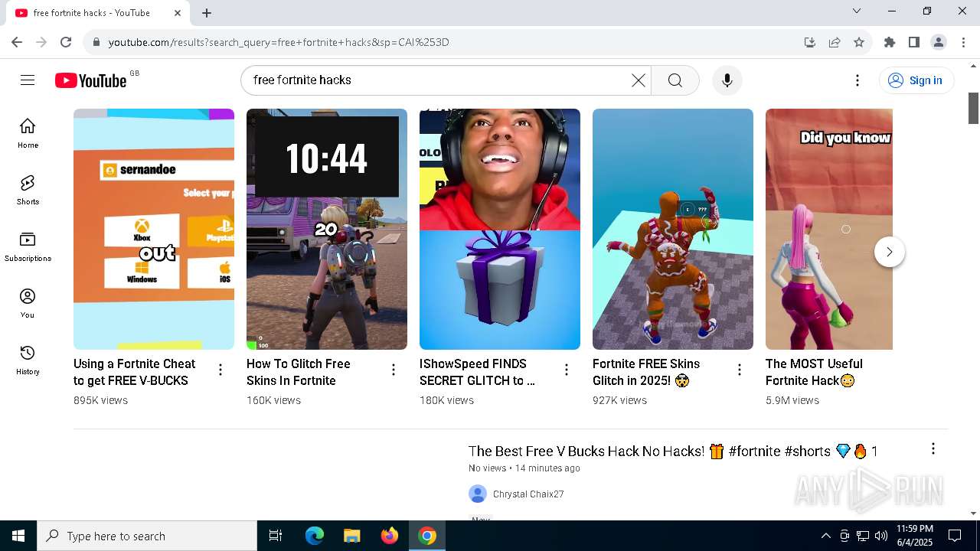Screen dimensions: 980x551
Task: Open Shorts in the sidebar
Action: pyautogui.click(x=28, y=190)
